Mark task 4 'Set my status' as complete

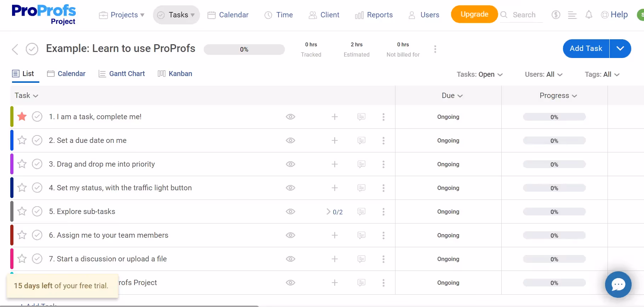[37, 188]
